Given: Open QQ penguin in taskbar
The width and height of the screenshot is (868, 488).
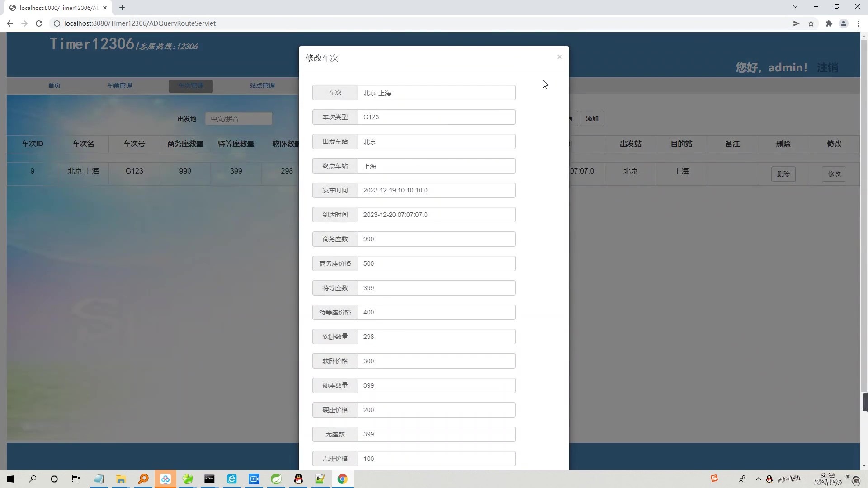Looking at the screenshot, I should point(298,479).
